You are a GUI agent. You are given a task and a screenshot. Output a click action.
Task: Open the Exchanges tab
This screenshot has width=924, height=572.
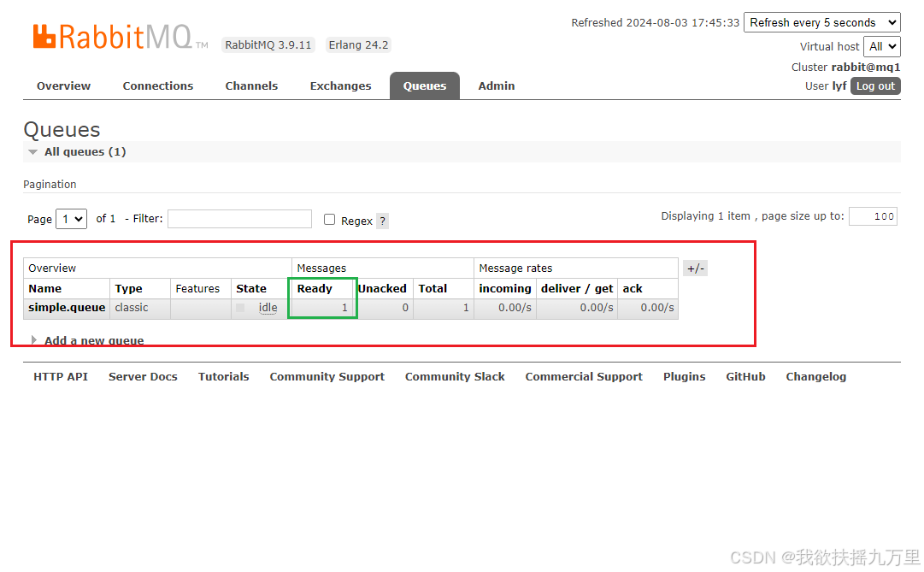(340, 86)
